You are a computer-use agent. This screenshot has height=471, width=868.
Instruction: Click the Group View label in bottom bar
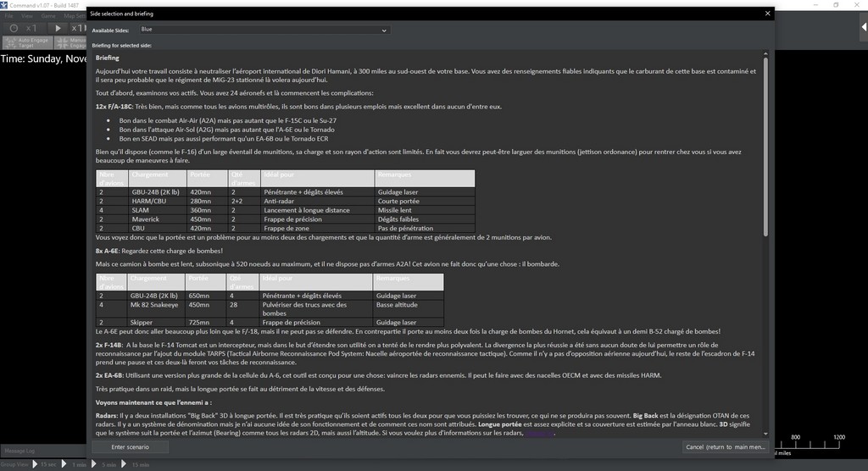point(14,464)
